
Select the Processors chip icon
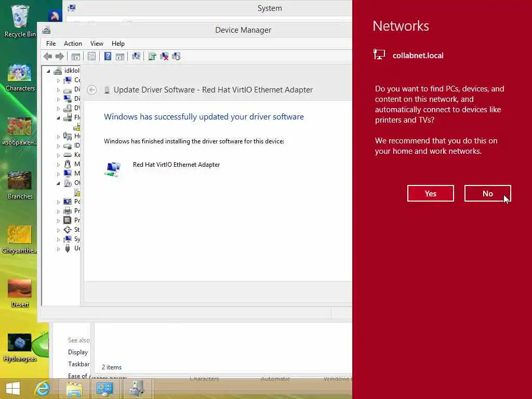68,220
